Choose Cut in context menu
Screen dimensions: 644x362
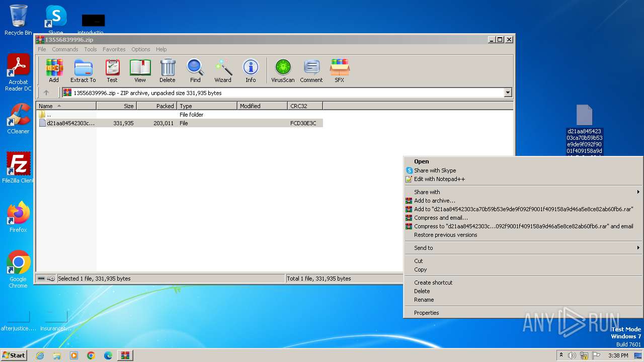coord(523,261)
